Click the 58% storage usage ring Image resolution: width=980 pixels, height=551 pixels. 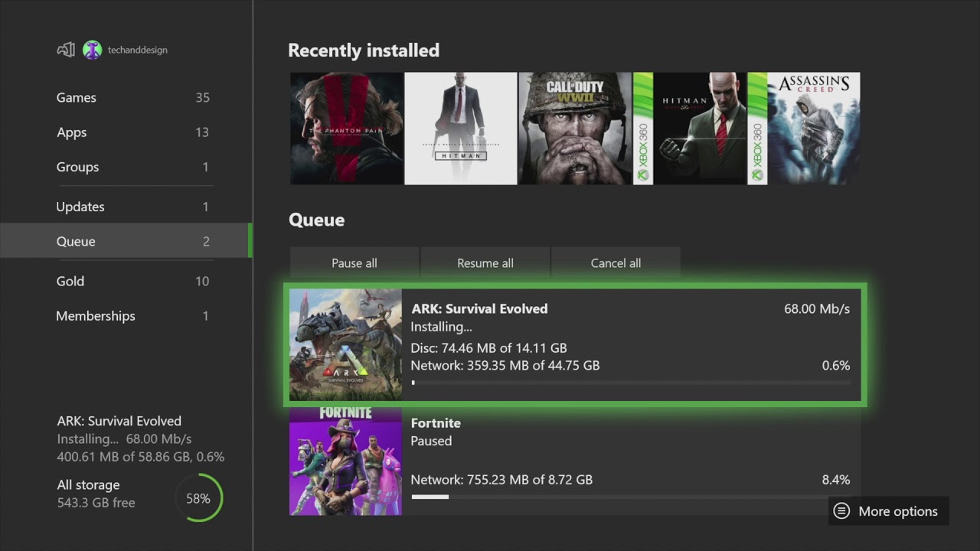198,498
